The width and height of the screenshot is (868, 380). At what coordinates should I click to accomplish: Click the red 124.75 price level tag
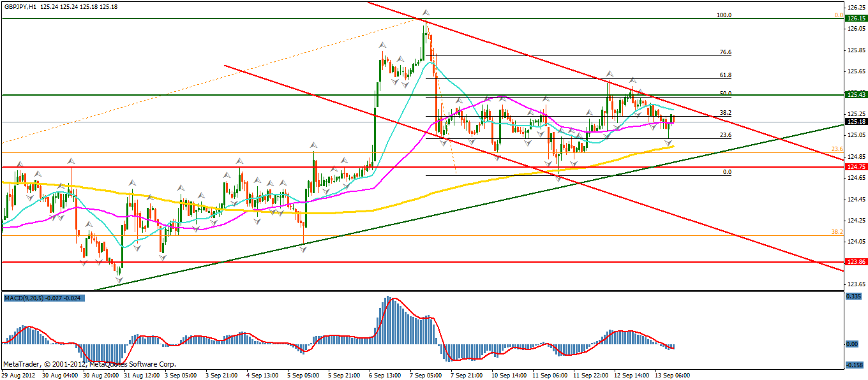[855, 167]
